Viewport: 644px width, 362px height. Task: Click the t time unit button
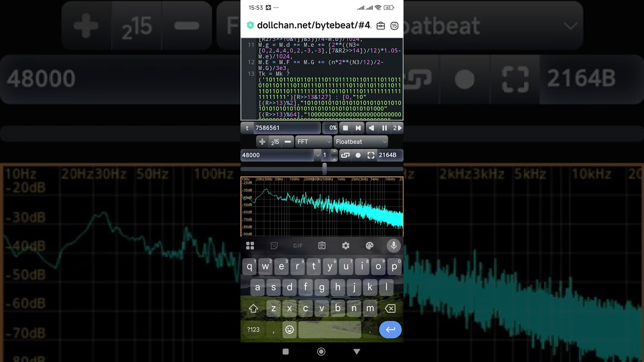pos(247,128)
